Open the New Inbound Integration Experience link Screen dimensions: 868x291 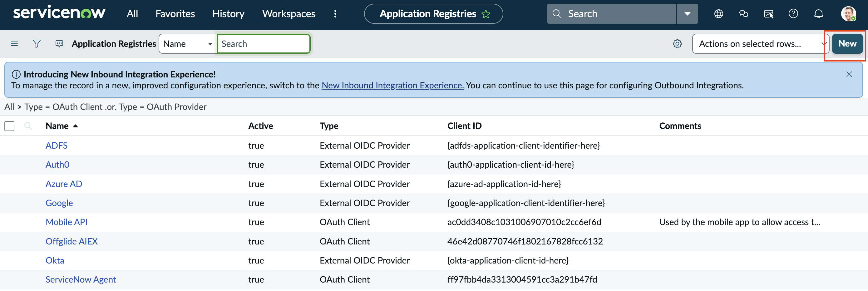392,86
